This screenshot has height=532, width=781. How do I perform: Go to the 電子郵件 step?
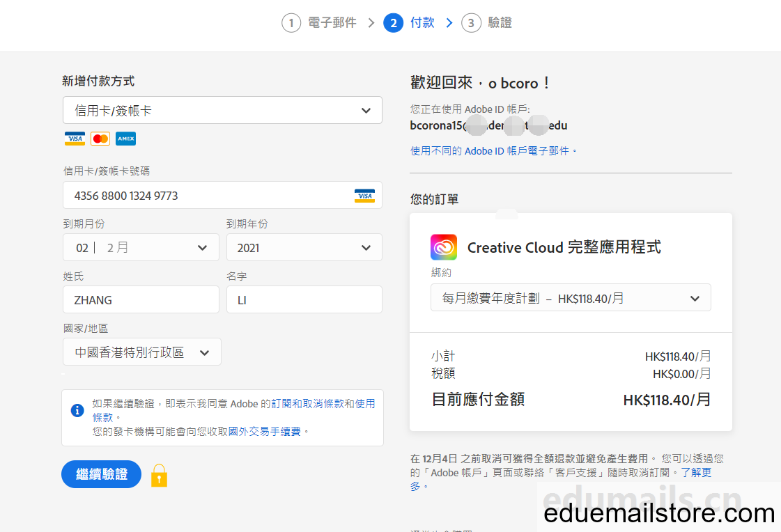[332, 23]
